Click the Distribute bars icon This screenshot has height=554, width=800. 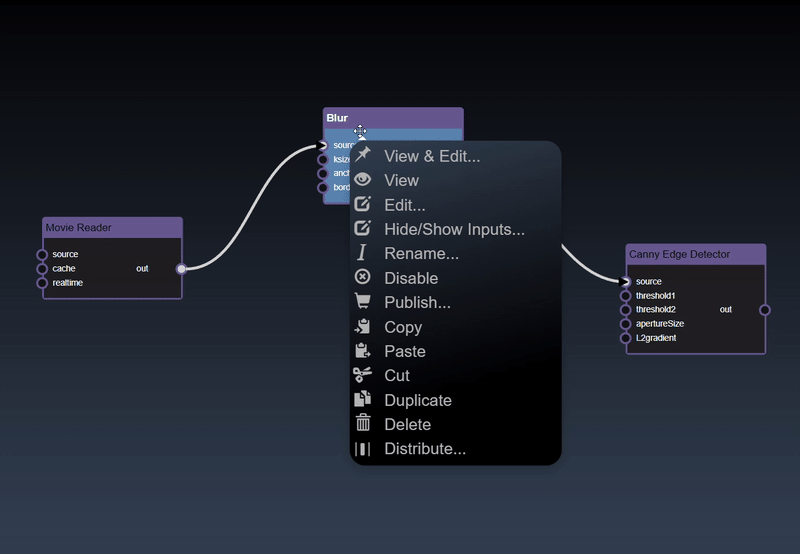(x=363, y=449)
